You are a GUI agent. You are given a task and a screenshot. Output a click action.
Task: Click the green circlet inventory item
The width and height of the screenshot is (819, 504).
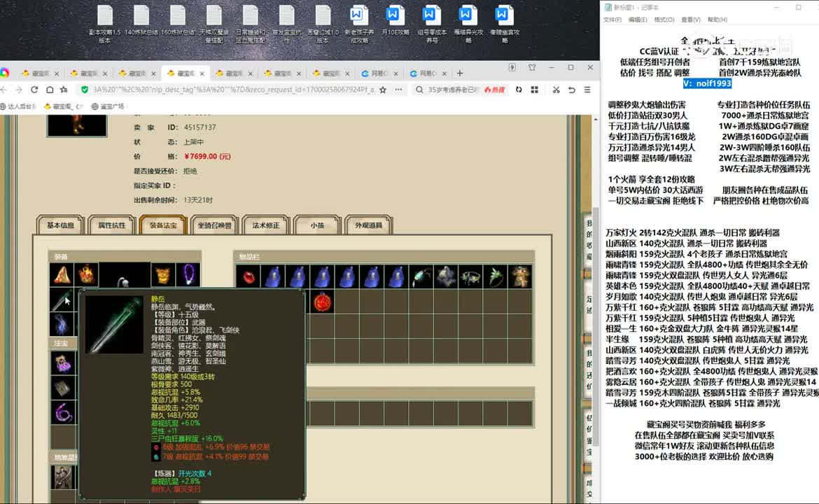[x=470, y=277]
